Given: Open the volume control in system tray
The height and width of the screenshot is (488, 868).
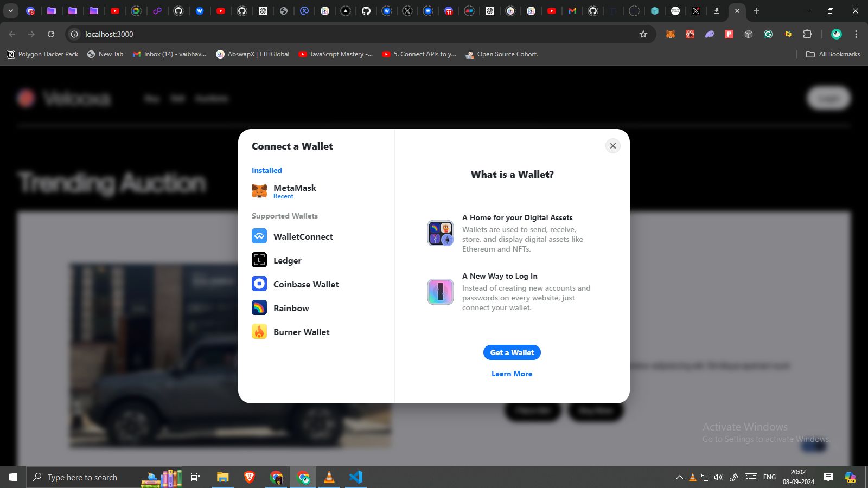Looking at the screenshot, I should tap(719, 477).
